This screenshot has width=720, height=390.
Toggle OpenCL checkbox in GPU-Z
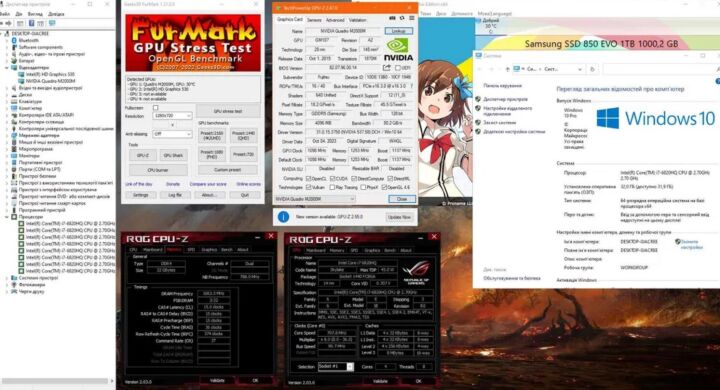(309, 178)
